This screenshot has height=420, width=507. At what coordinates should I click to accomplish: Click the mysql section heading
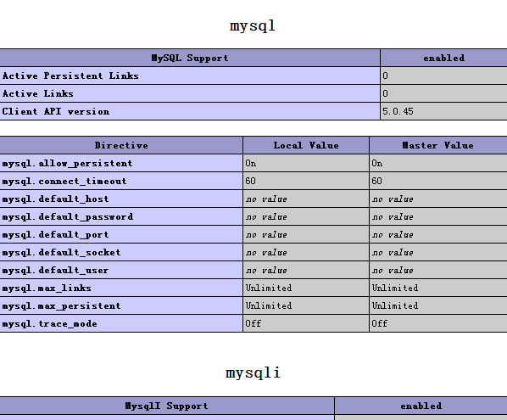point(253,26)
